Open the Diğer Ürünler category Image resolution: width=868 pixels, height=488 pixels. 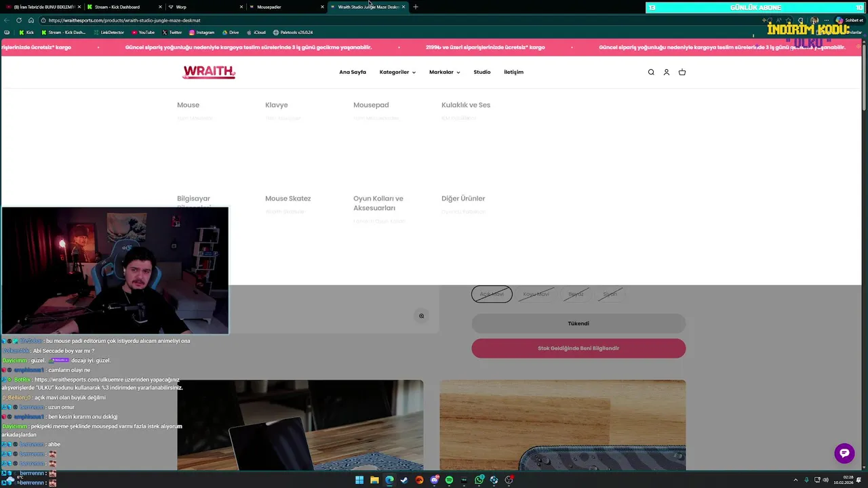[x=463, y=199]
